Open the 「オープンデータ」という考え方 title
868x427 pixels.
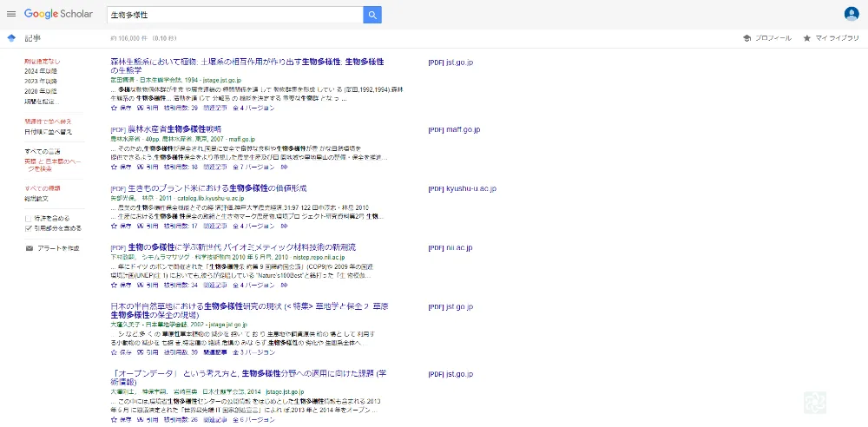pyautogui.click(x=248, y=378)
